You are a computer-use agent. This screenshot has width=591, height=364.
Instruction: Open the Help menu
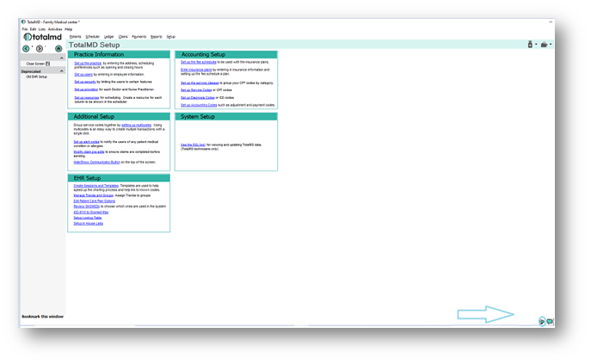(68, 29)
